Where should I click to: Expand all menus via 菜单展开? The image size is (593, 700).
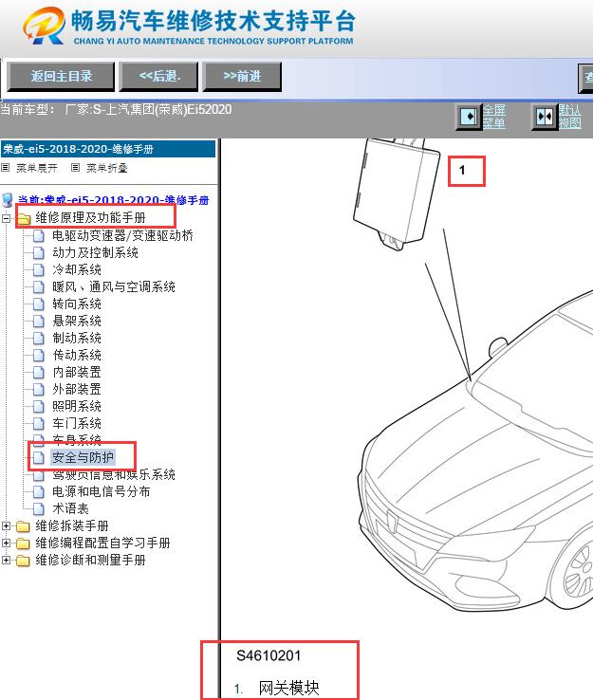point(37,168)
